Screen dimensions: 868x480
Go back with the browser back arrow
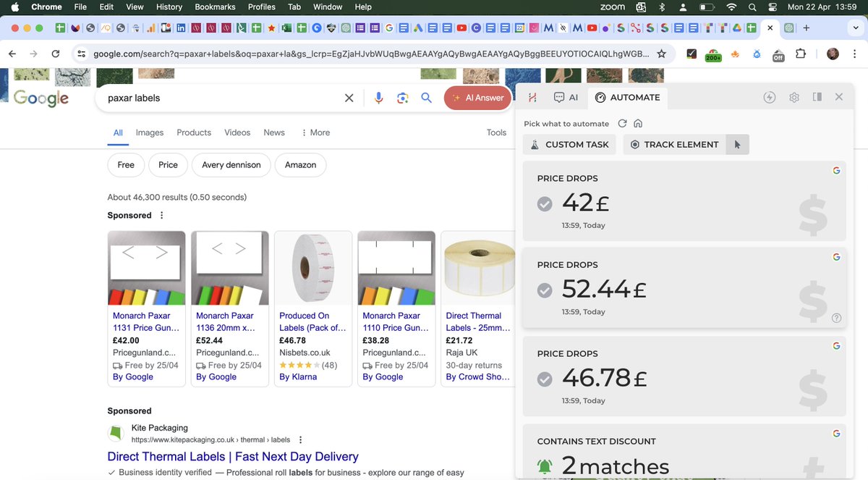(12, 54)
